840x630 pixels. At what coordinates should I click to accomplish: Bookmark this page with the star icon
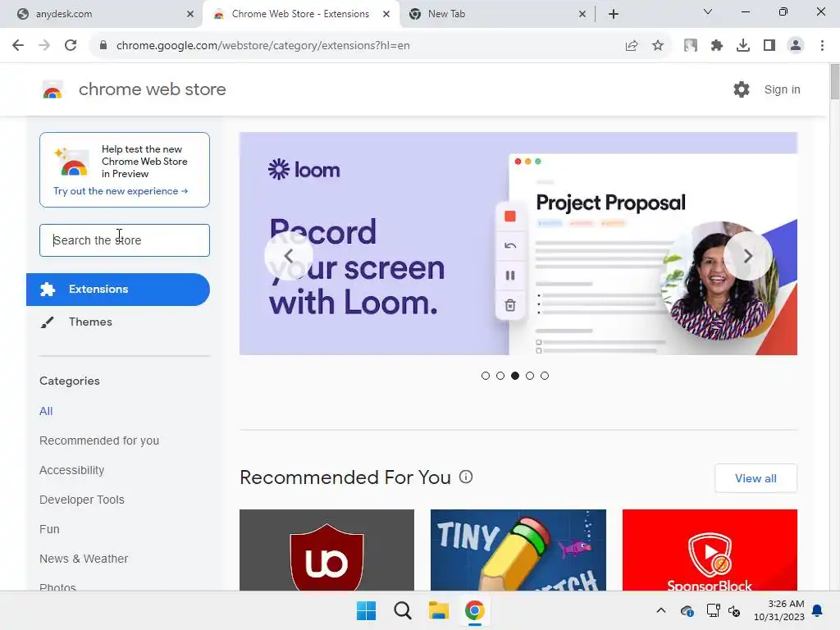(658, 46)
